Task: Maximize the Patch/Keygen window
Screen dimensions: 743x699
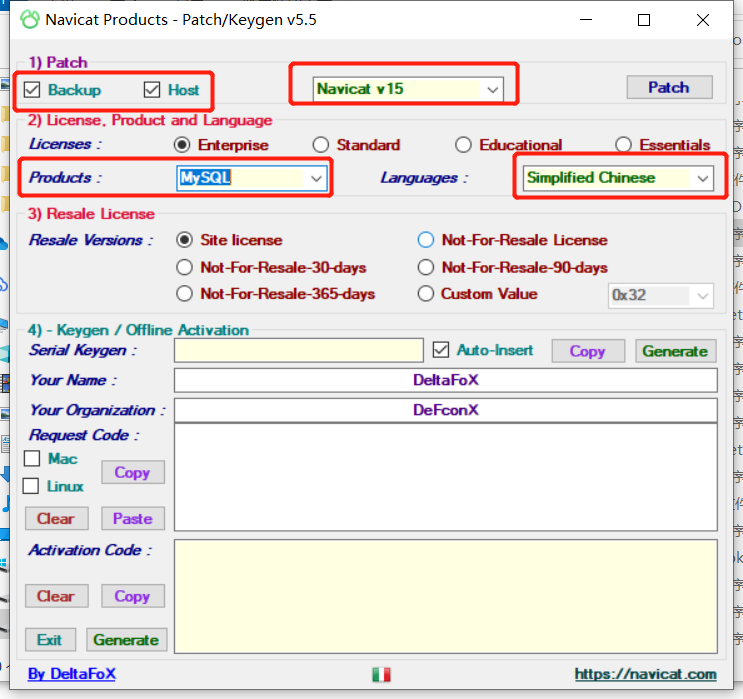Action: click(643, 20)
